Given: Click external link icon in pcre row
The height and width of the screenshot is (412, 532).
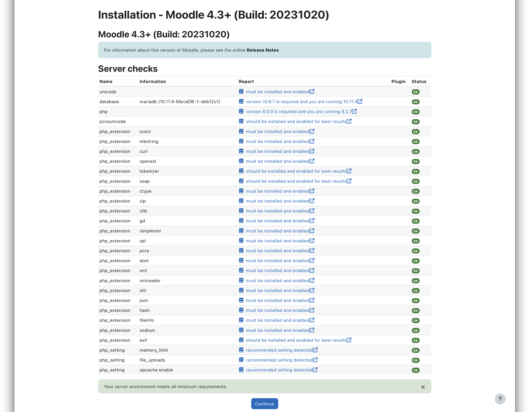Looking at the screenshot, I should 312,250.
